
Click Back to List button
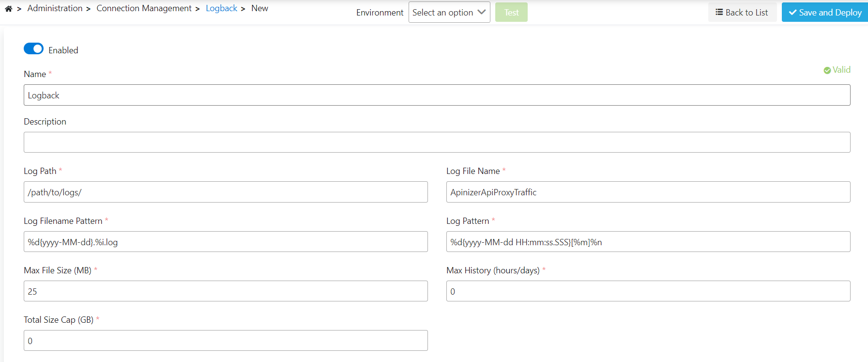[742, 13]
